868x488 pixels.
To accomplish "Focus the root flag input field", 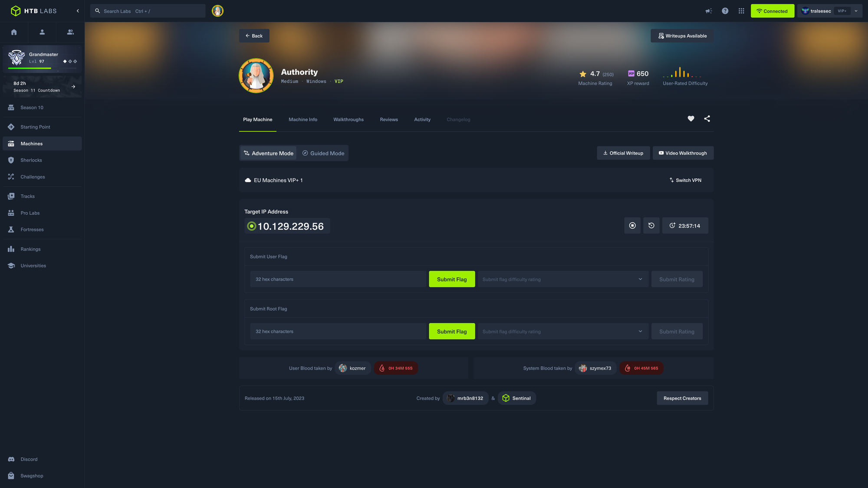I will click(x=338, y=331).
